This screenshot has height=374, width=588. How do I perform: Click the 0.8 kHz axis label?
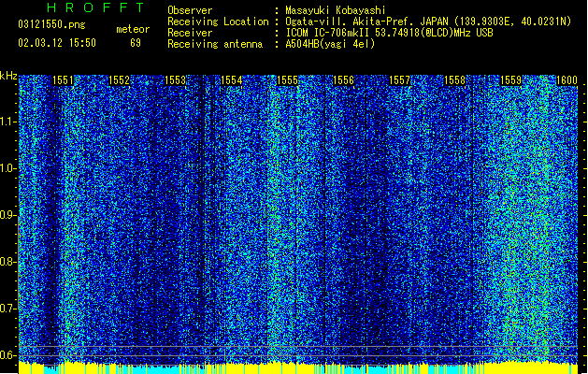coord(8,262)
